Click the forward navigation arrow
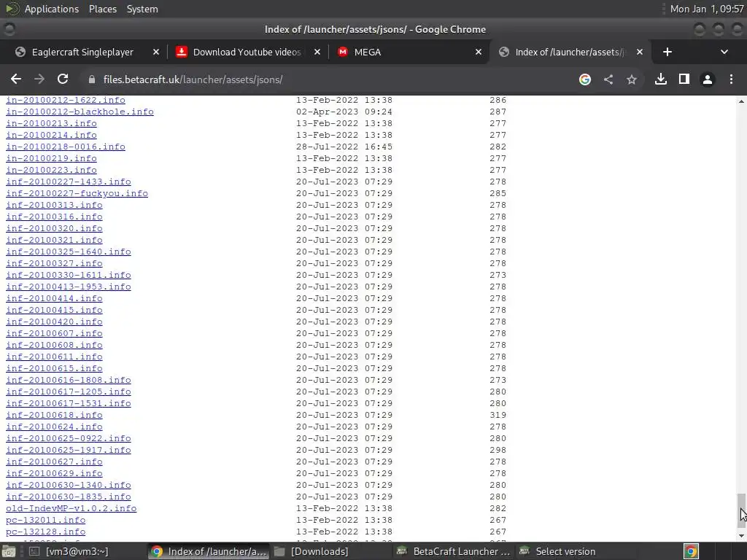This screenshot has height=560, width=747. 39,79
